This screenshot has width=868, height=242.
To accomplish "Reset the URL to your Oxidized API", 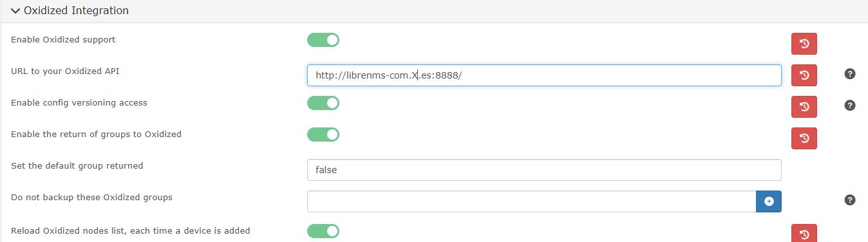I will click(804, 75).
